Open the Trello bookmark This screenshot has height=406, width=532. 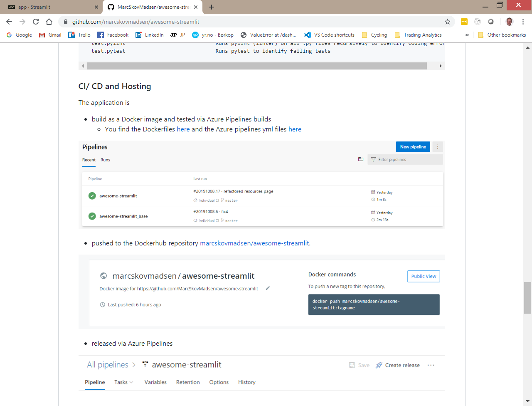click(79, 35)
